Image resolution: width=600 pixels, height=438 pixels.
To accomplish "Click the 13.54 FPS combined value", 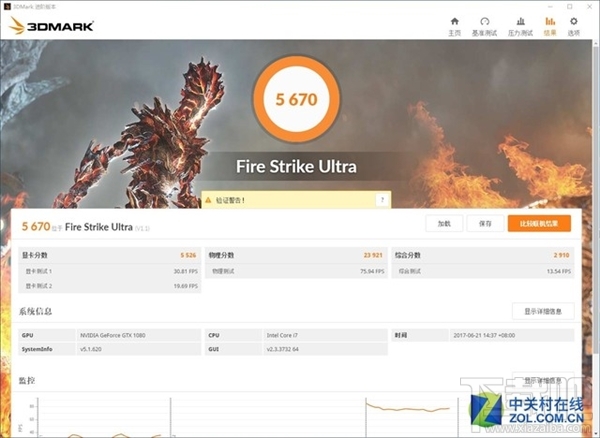I will coord(559,271).
